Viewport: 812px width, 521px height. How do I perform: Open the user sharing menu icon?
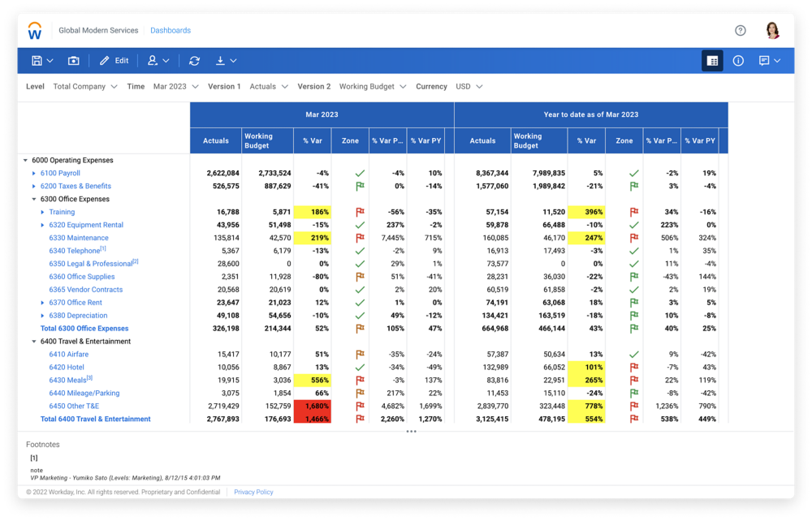[x=158, y=61]
